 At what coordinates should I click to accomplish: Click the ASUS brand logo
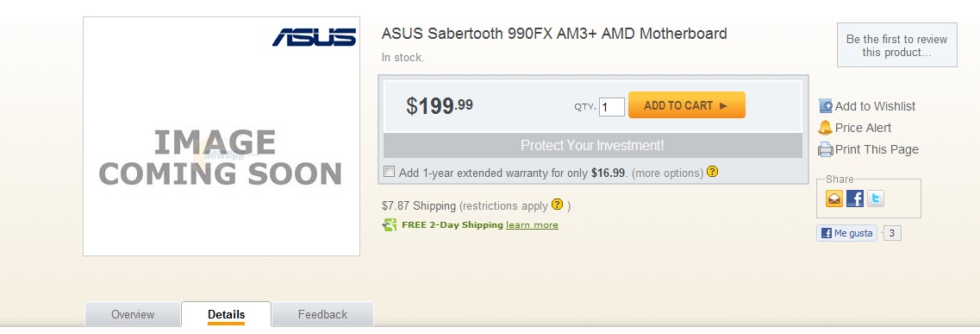click(315, 37)
